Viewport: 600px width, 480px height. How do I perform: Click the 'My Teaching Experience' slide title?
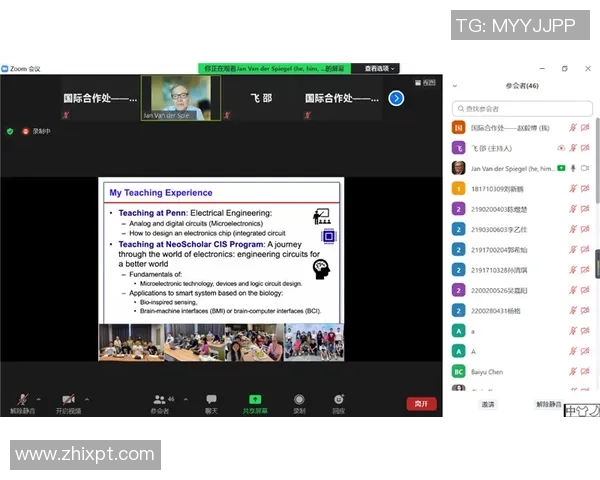pos(161,193)
